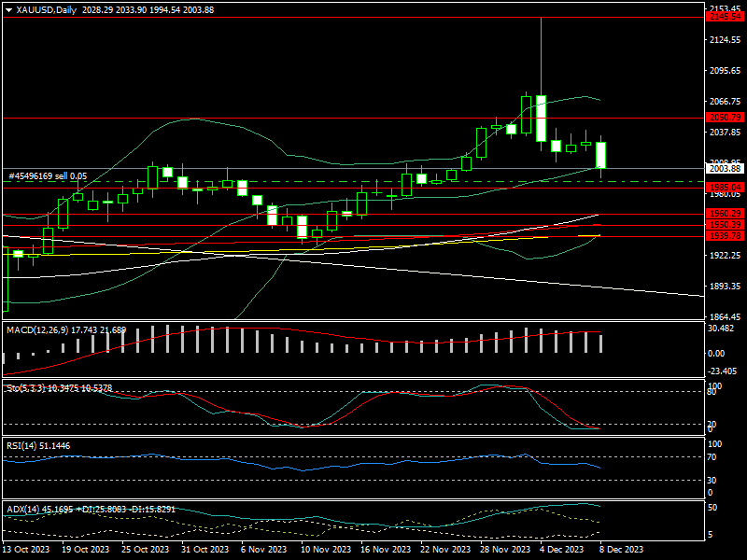Click the 2124.55 value on price scale
Screen dimensions: 747x560
[724, 41]
